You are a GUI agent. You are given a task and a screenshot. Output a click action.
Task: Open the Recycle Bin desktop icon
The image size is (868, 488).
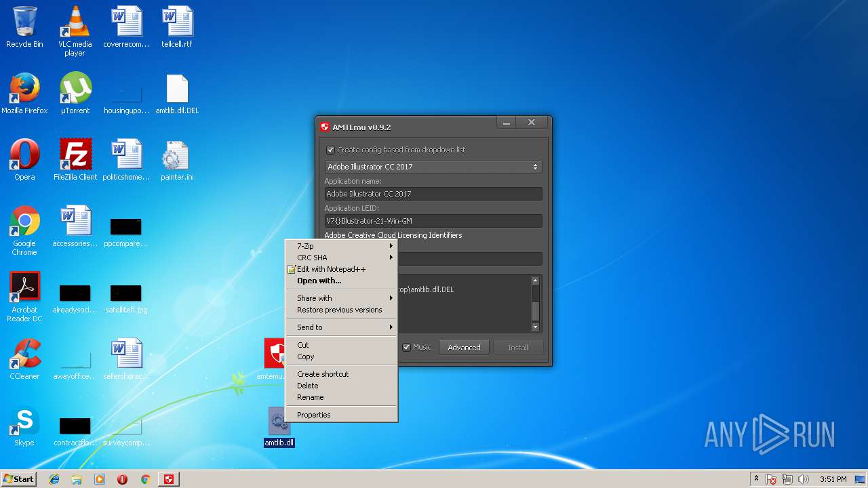24,28
